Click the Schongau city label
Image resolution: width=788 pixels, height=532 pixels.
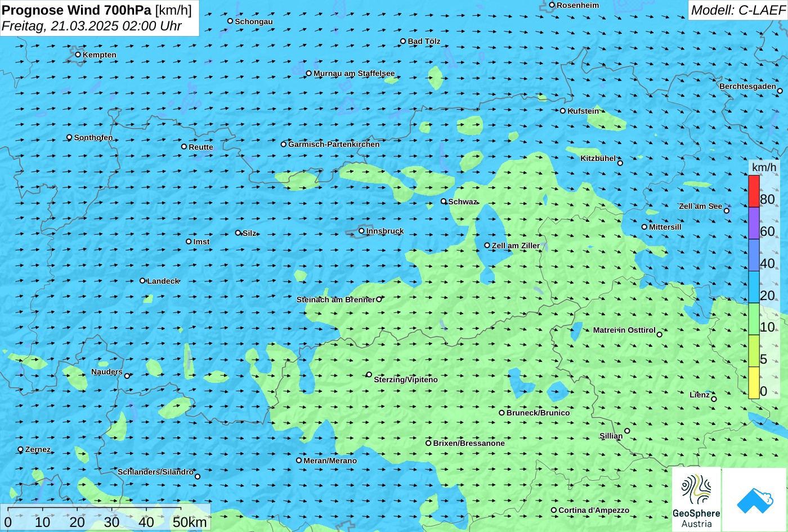click(254, 21)
